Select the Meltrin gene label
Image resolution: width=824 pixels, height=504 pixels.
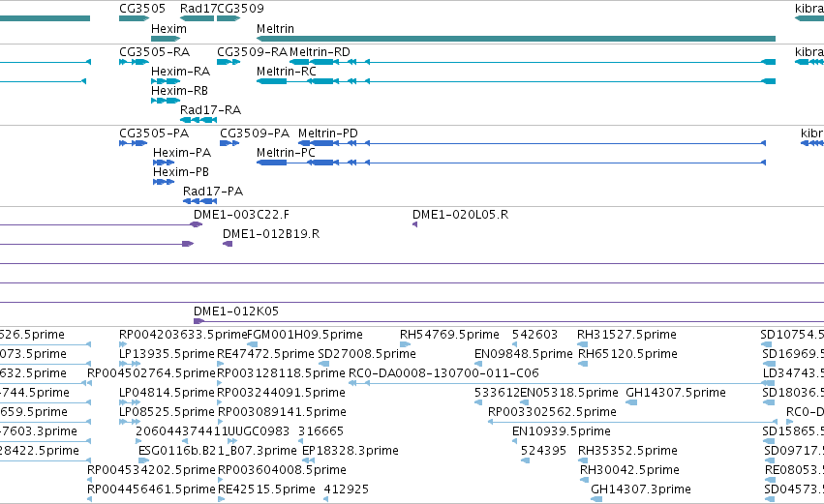tap(275, 29)
